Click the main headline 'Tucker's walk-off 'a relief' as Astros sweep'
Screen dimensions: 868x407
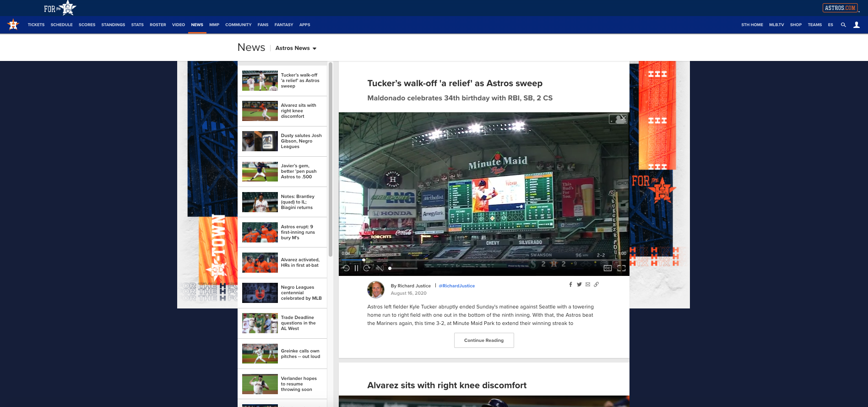(x=455, y=83)
